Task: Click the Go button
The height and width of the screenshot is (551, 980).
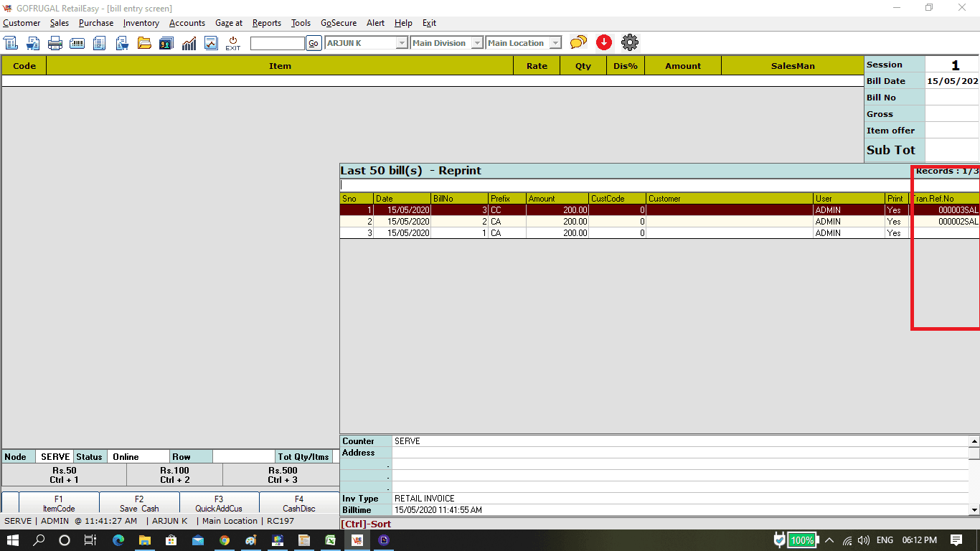Action: pyautogui.click(x=314, y=43)
